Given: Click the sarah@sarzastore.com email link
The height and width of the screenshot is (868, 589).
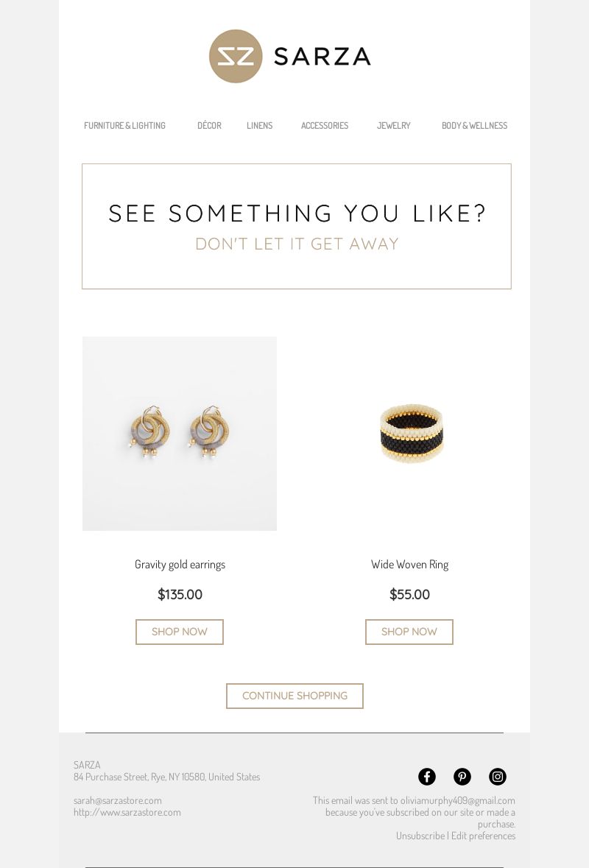Looking at the screenshot, I should (x=118, y=800).
